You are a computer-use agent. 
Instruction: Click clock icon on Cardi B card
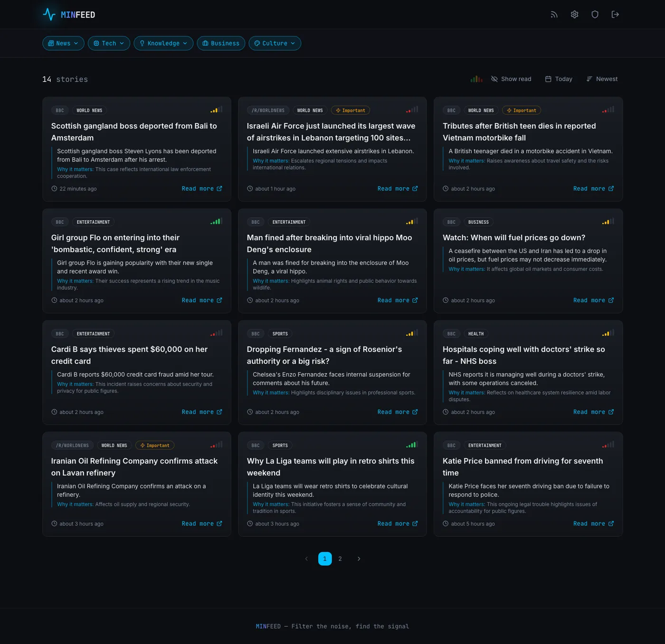(x=54, y=412)
